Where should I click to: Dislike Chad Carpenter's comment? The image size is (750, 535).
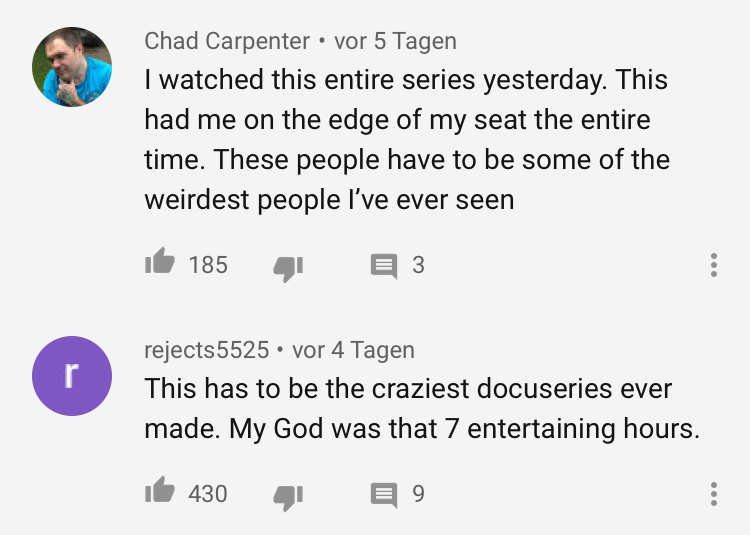click(288, 265)
